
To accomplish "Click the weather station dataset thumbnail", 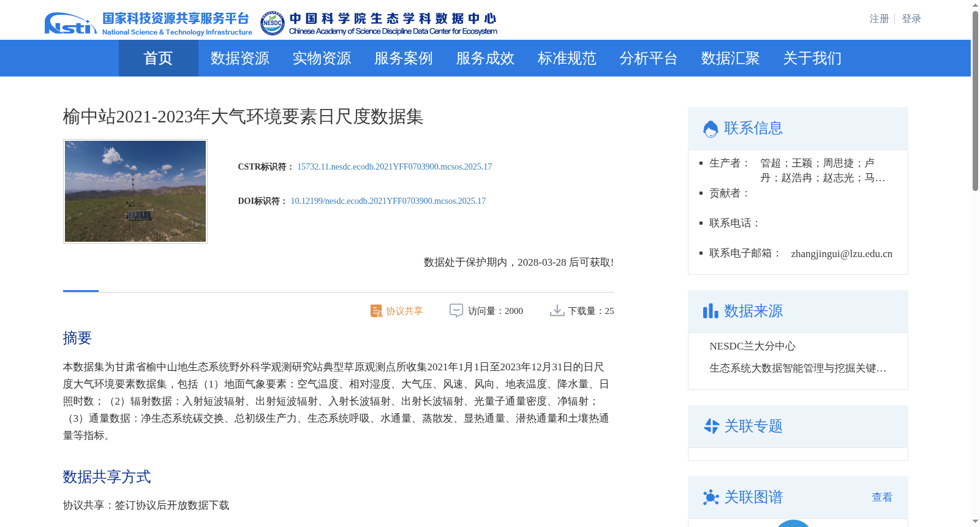I will coord(135,191).
